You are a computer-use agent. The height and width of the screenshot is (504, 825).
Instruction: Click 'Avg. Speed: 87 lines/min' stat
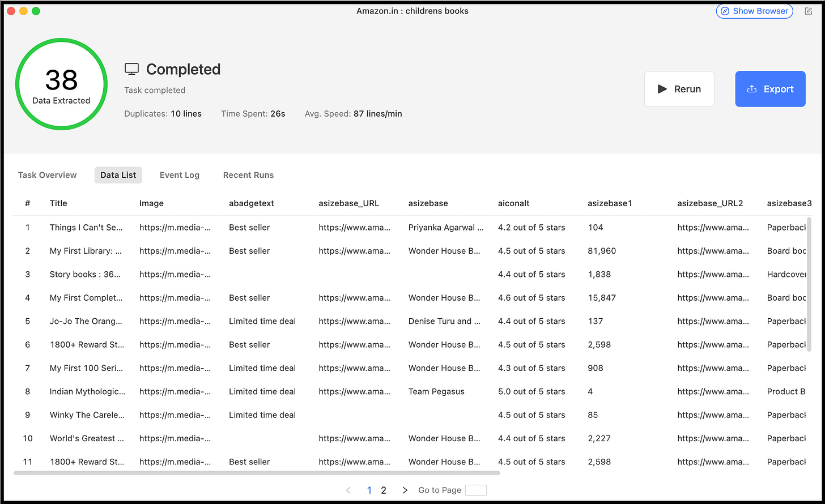coord(354,114)
